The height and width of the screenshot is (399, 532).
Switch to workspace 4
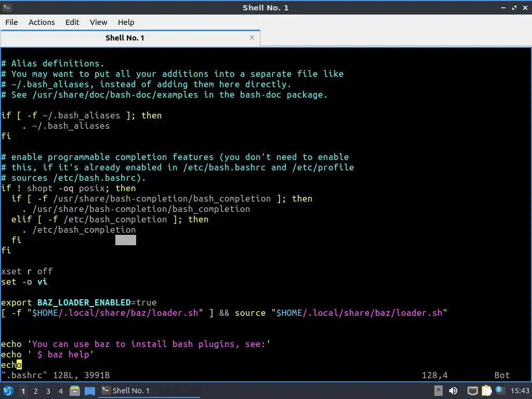pyautogui.click(x=61, y=391)
